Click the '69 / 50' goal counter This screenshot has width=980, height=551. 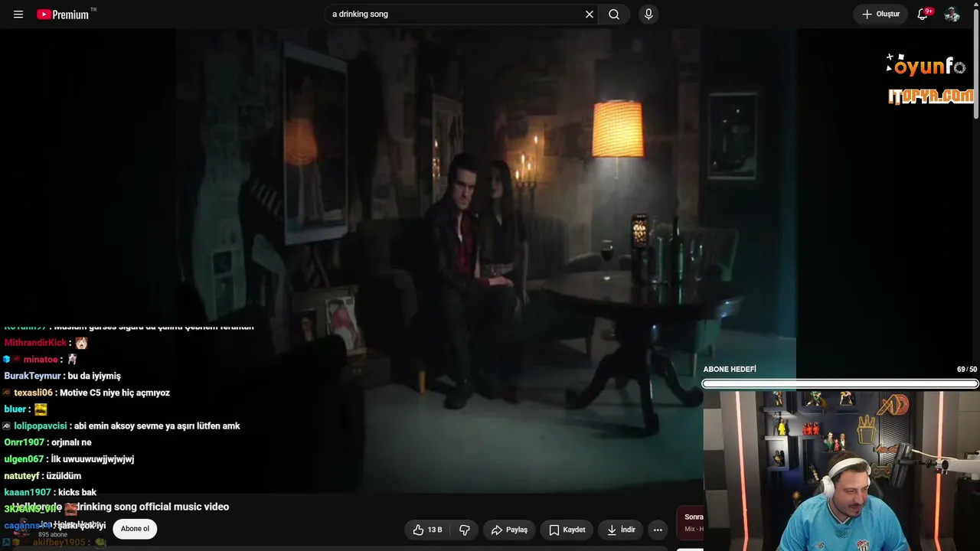click(967, 370)
